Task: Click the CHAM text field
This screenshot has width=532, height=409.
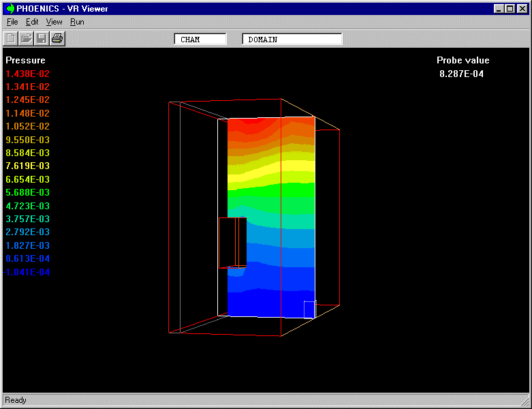Action: pos(200,40)
